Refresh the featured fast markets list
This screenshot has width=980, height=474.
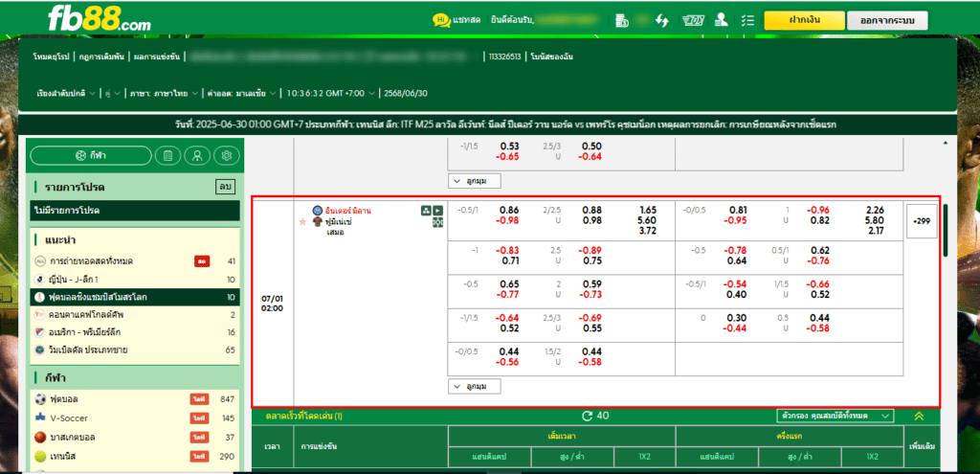pyautogui.click(x=587, y=416)
